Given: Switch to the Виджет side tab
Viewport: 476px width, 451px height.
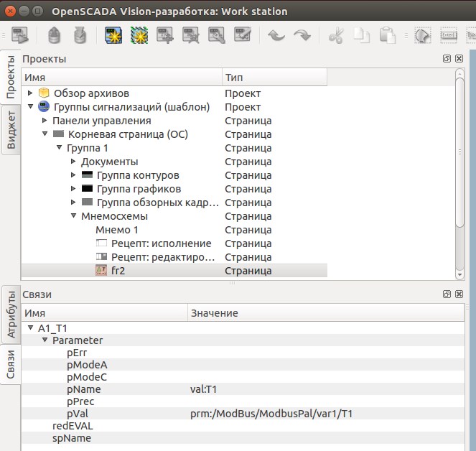Looking at the screenshot, I should click(11, 130).
